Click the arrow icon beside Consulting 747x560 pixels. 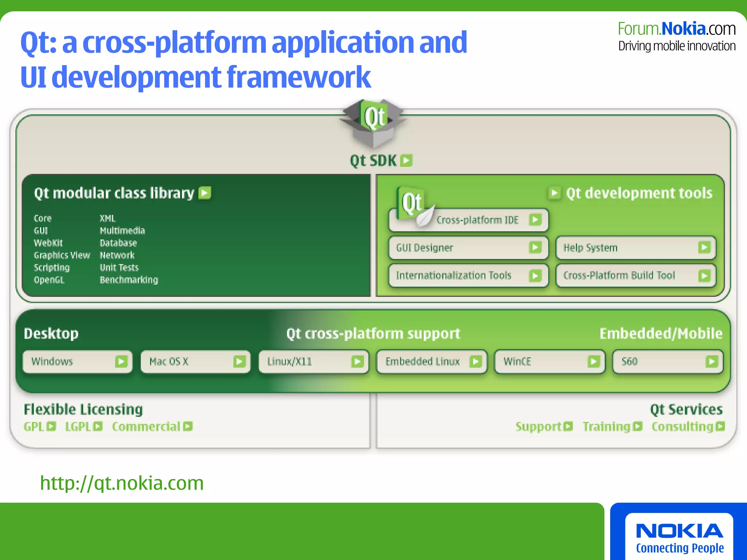720,426
